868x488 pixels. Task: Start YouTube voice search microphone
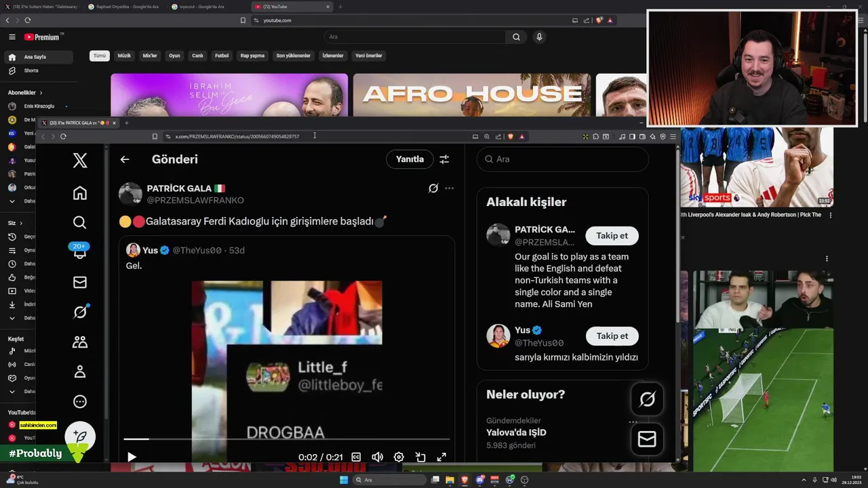(539, 37)
